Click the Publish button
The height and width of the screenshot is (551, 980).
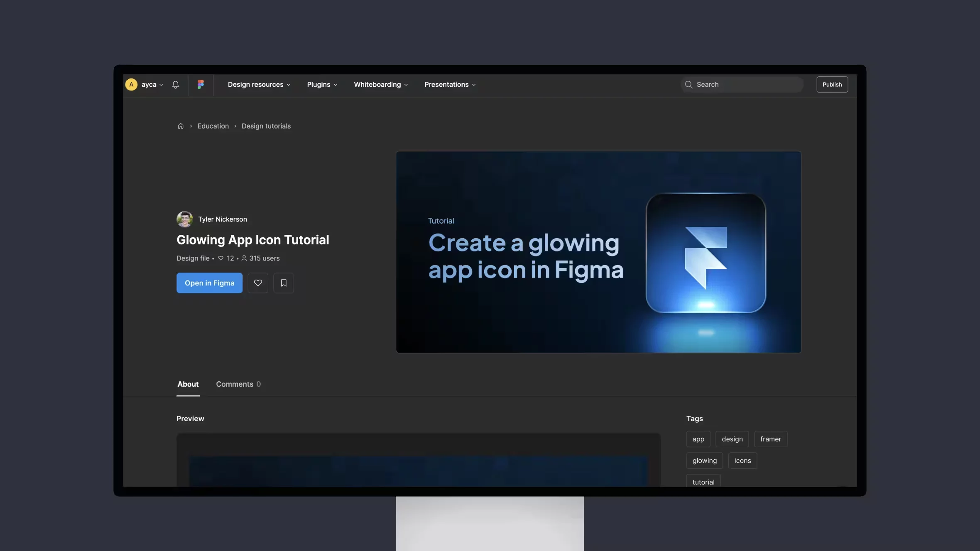pyautogui.click(x=832, y=83)
